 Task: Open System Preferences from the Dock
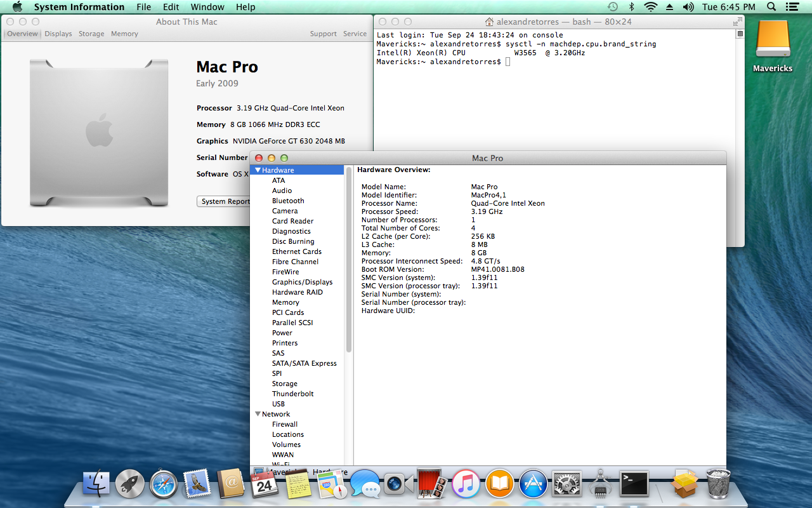tap(567, 485)
